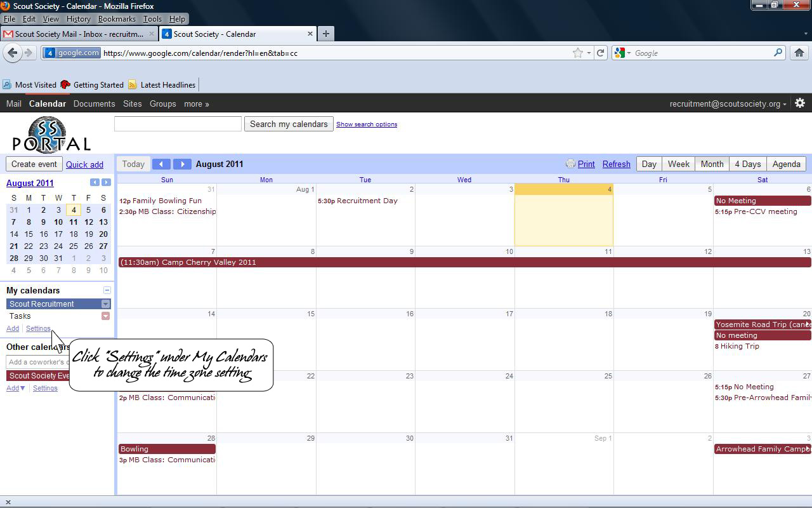Viewport: 812px width, 508px height.
Task: Open Add dropdown under Other calendars
Action: [15, 388]
